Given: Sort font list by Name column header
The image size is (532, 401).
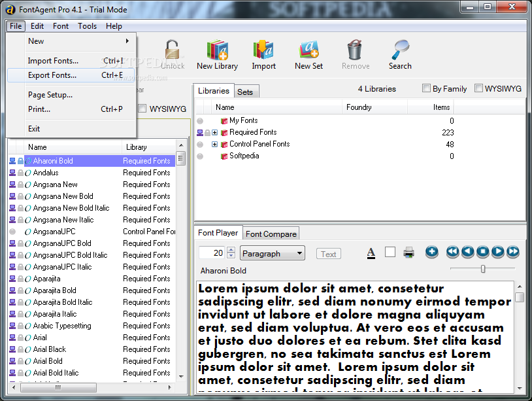Looking at the screenshot, I should click(73, 147).
